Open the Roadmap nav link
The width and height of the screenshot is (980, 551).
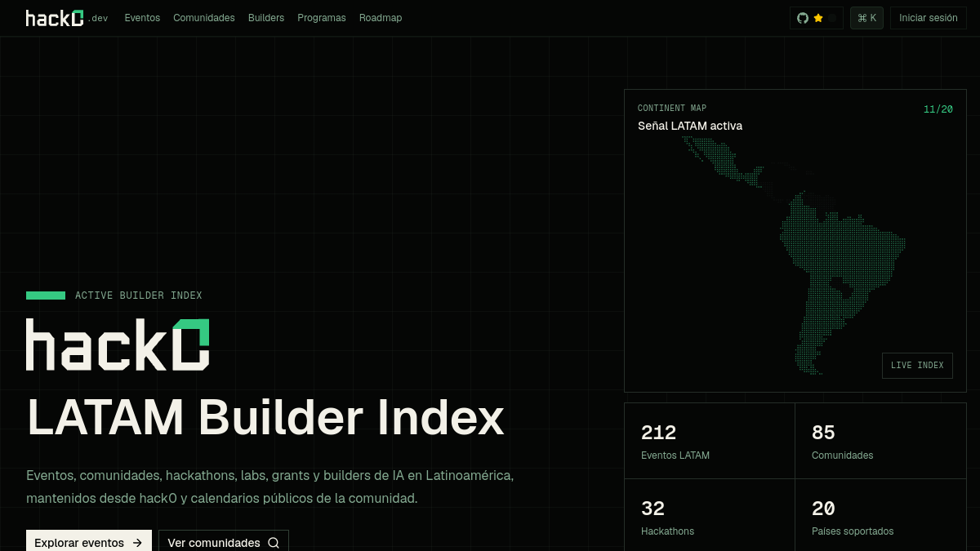tap(381, 18)
